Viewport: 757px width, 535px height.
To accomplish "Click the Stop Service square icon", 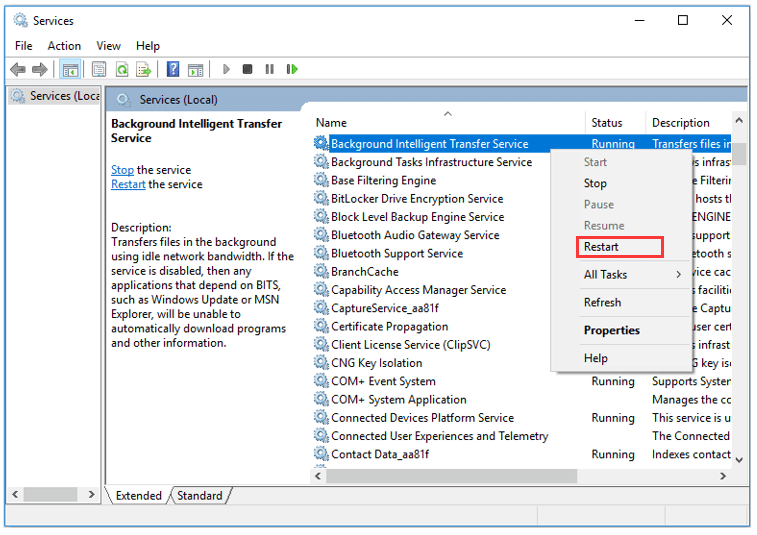I will (x=247, y=70).
